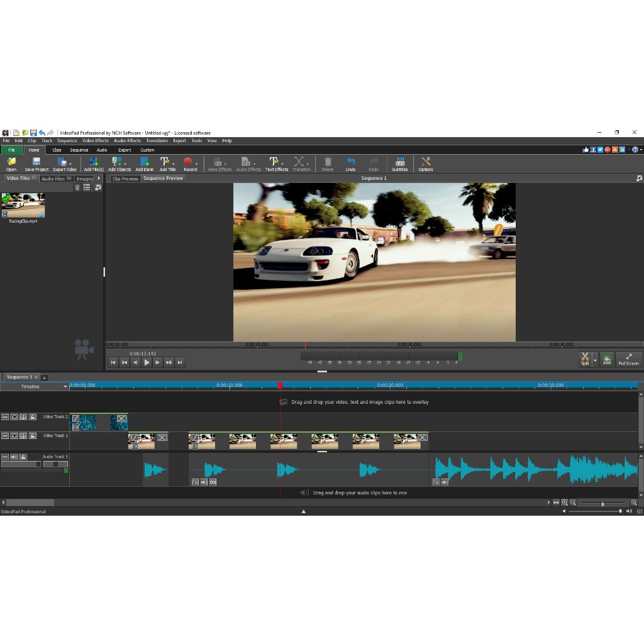Image resolution: width=644 pixels, height=644 pixels.
Task: Enter Full Screen preview mode
Action: pos(628,359)
